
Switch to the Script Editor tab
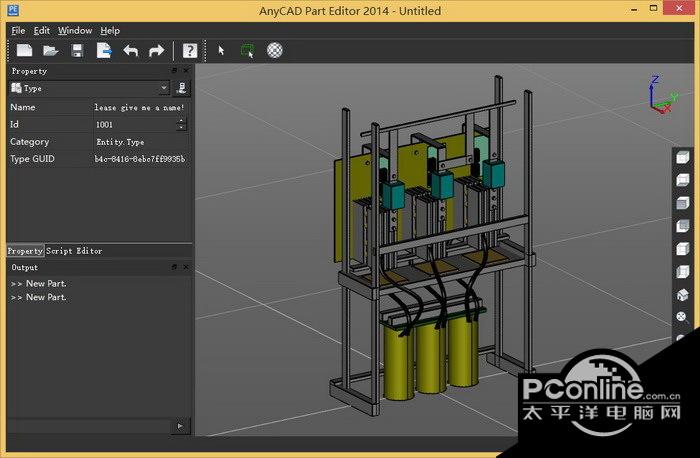click(x=74, y=251)
